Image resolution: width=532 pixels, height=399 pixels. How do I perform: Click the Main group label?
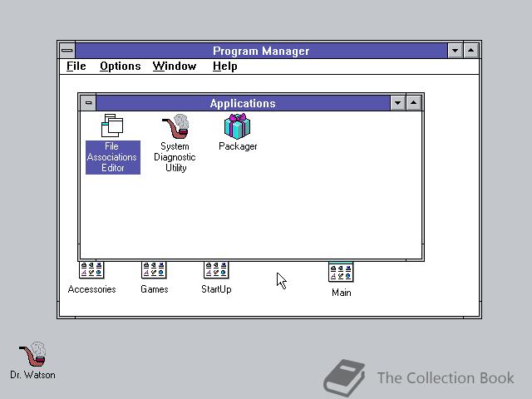point(342,293)
